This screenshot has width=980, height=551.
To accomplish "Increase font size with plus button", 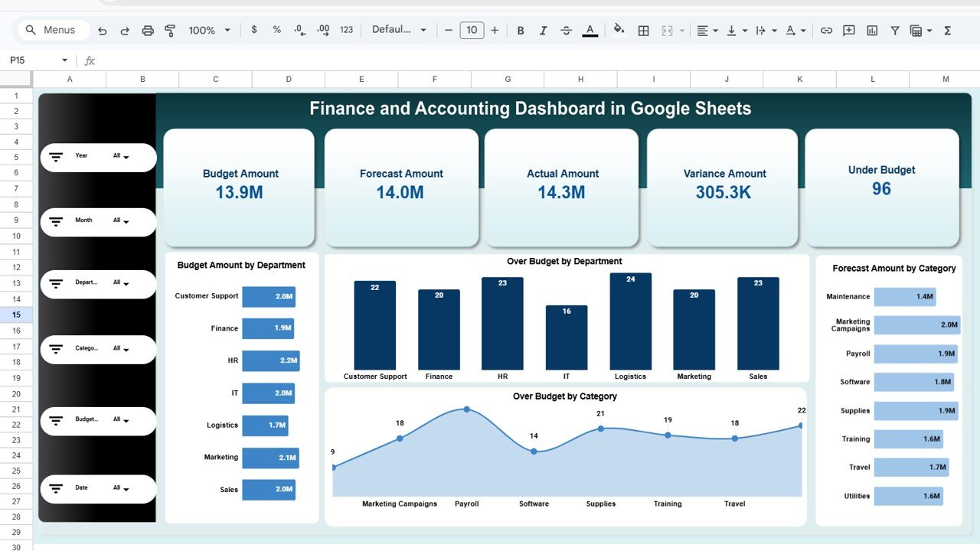I will [495, 30].
